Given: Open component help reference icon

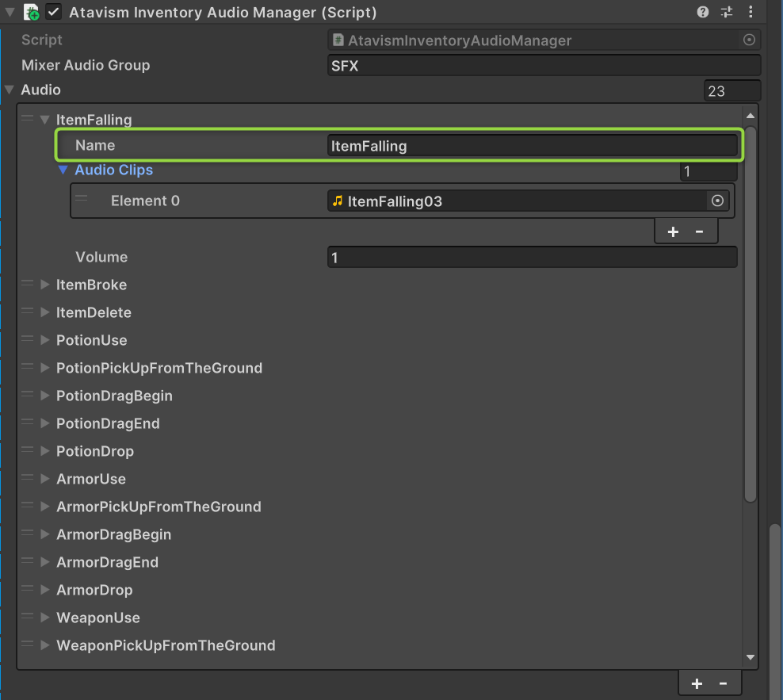Looking at the screenshot, I should click(x=702, y=12).
